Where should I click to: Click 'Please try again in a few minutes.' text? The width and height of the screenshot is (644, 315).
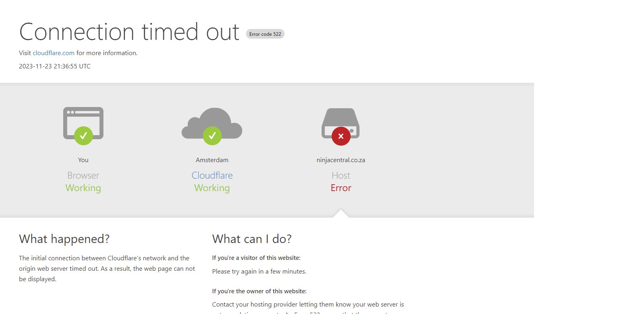point(259,272)
